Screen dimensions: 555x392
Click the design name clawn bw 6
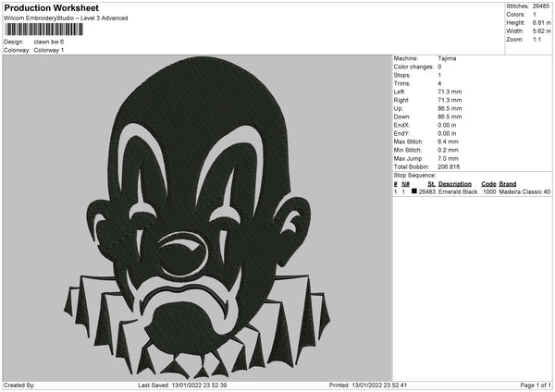(x=49, y=42)
